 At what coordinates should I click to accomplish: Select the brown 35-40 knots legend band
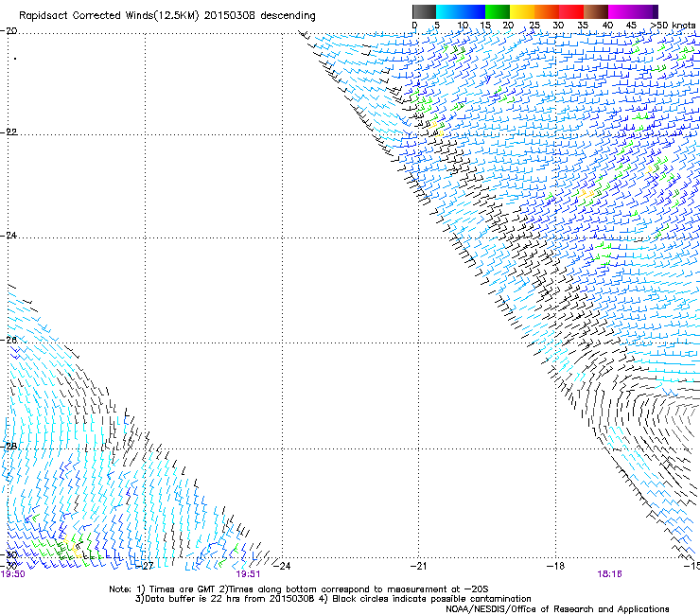point(596,11)
